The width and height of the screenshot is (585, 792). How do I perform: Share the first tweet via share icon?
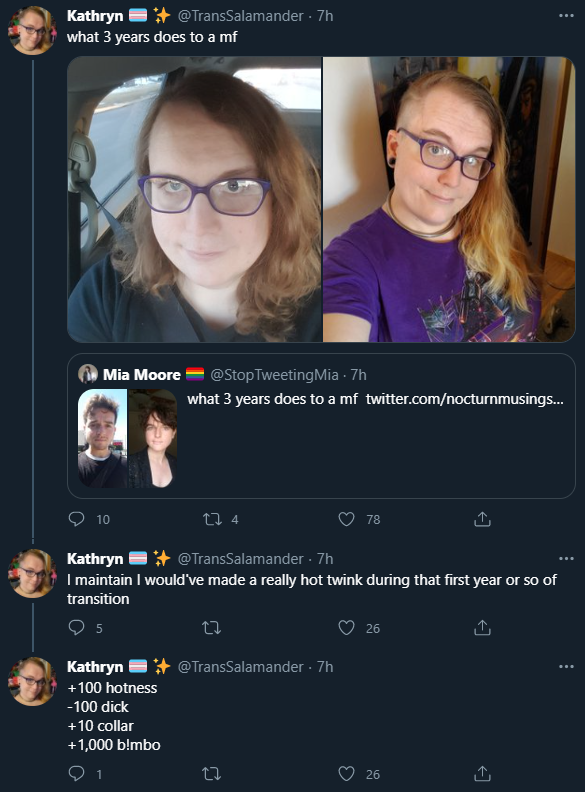click(x=482, y=519)
